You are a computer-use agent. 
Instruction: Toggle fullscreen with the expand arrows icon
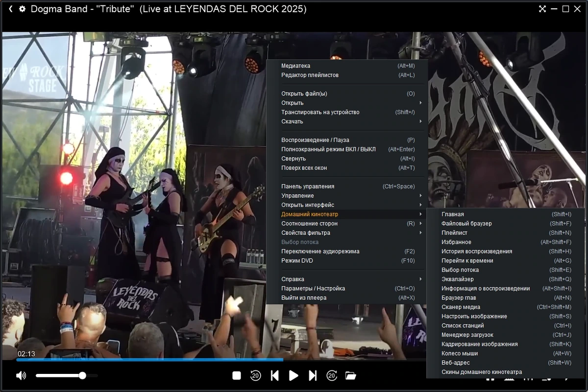tap(542, 9)
